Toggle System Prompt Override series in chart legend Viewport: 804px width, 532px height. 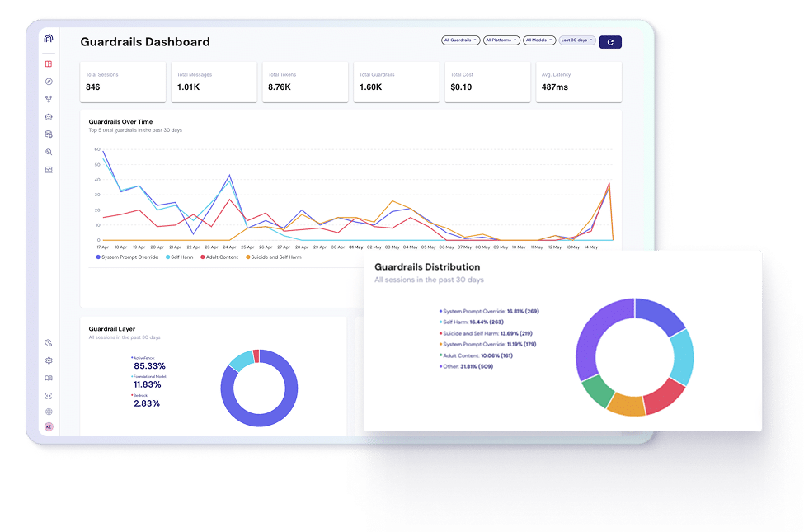coord(127,257)
